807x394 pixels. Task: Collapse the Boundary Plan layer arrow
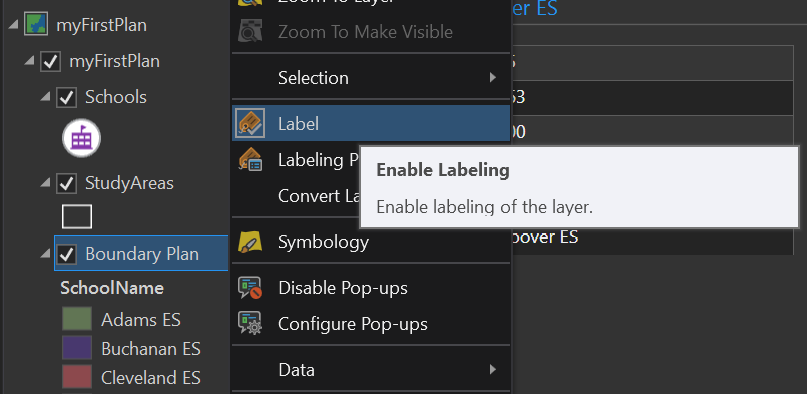(46, 253)
